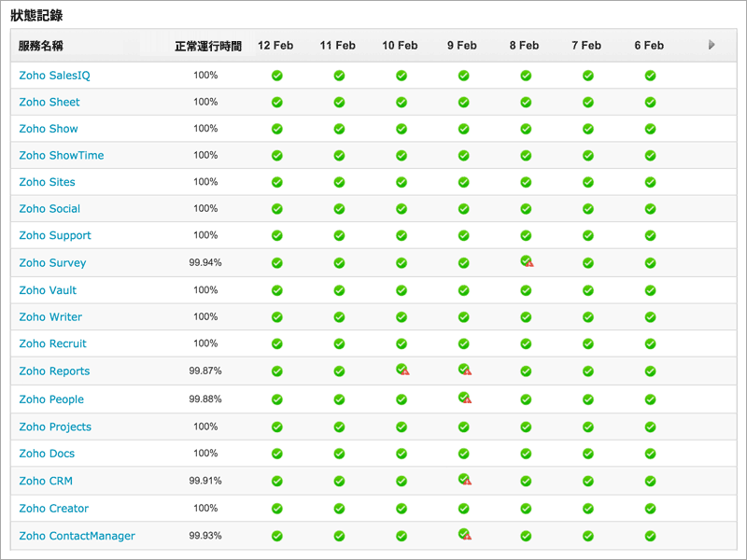Open Zoho ContactManager service link
Image resolution: width=747 pixels, height=560 pixels.
78,536
